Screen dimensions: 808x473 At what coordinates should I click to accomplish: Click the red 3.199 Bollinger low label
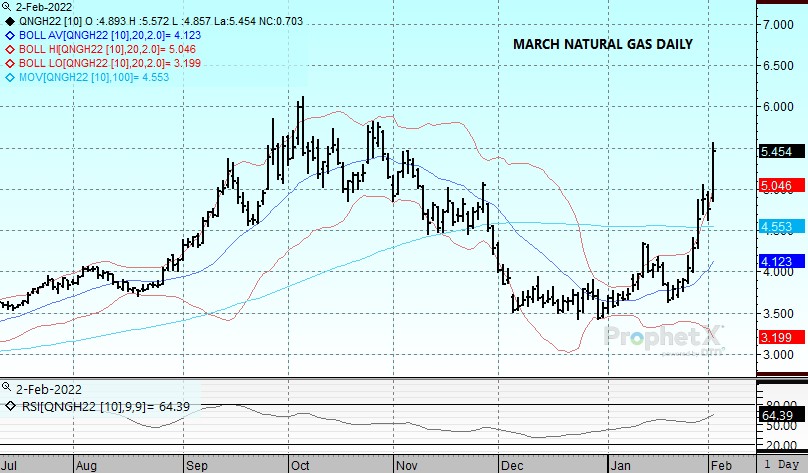(x=776, y=339)
